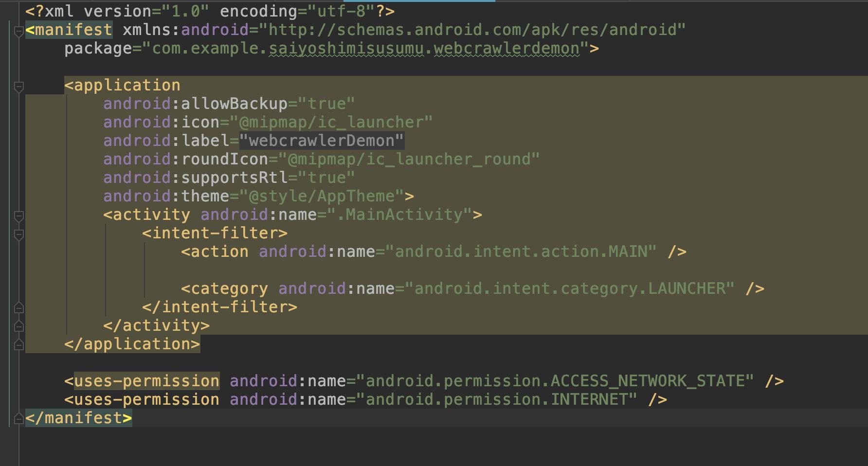Click the version="1.0" attribute text
Viewport: 868px width, 466px height.
pos(146,11)
